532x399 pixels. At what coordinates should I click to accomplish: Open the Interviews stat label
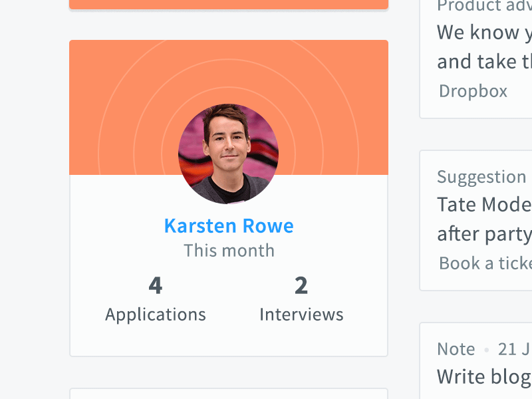[301, 315]
